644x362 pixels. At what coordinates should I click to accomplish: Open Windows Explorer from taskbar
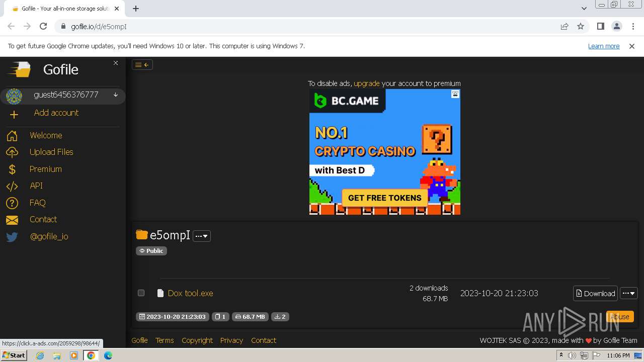coord(57,355)
